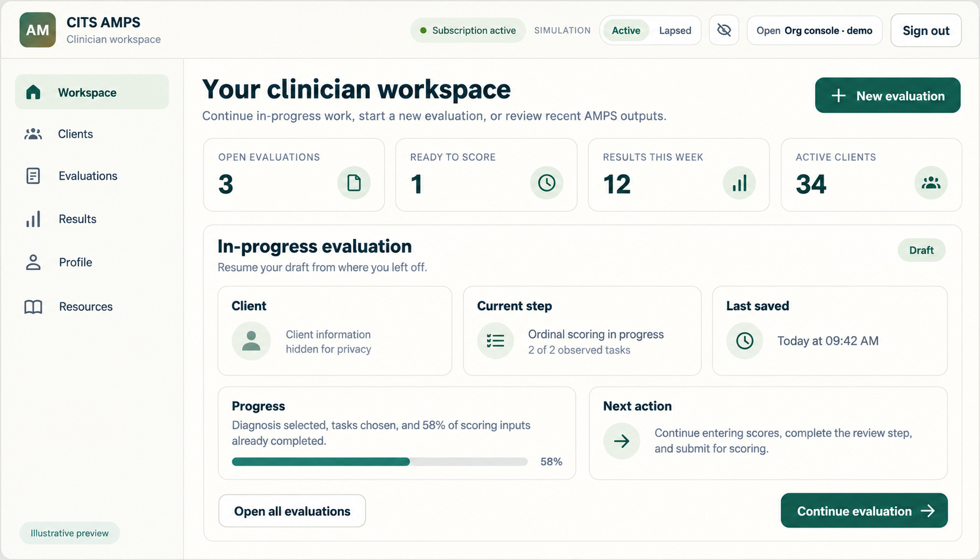
Task: Click the Current step checklist icon
Action: [495, 341]
